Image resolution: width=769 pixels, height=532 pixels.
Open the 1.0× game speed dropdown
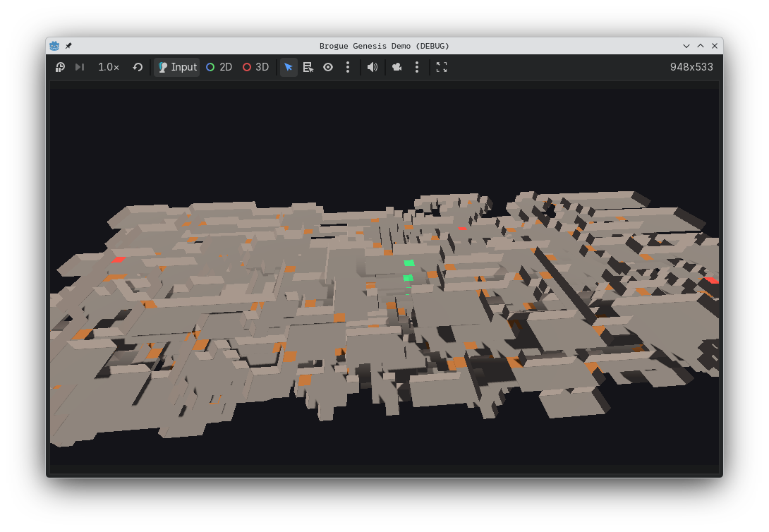click(x=108, y=67)
